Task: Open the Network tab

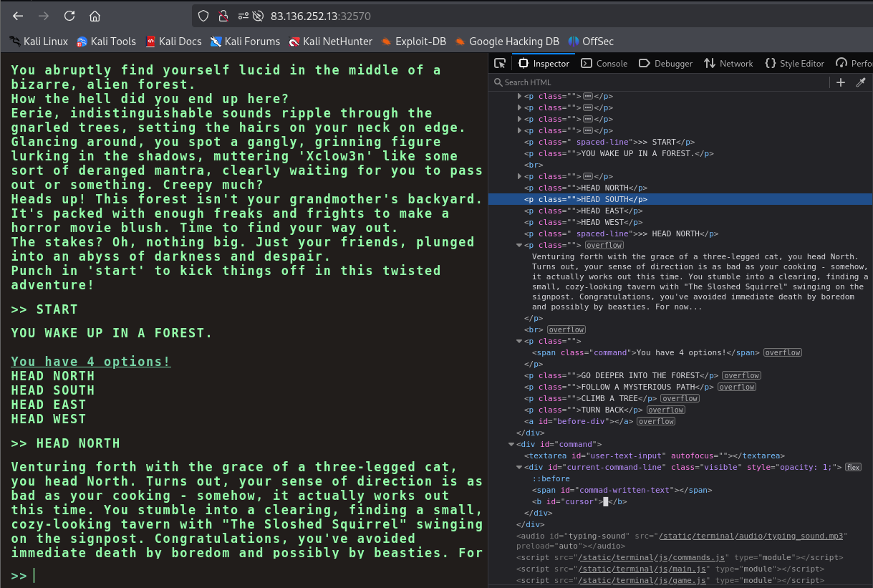Action: click(x=728, y=63)
